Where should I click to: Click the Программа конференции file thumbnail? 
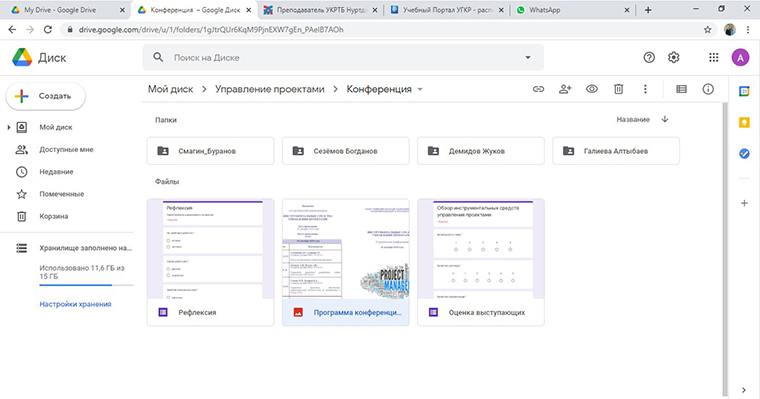pos(346,249)
